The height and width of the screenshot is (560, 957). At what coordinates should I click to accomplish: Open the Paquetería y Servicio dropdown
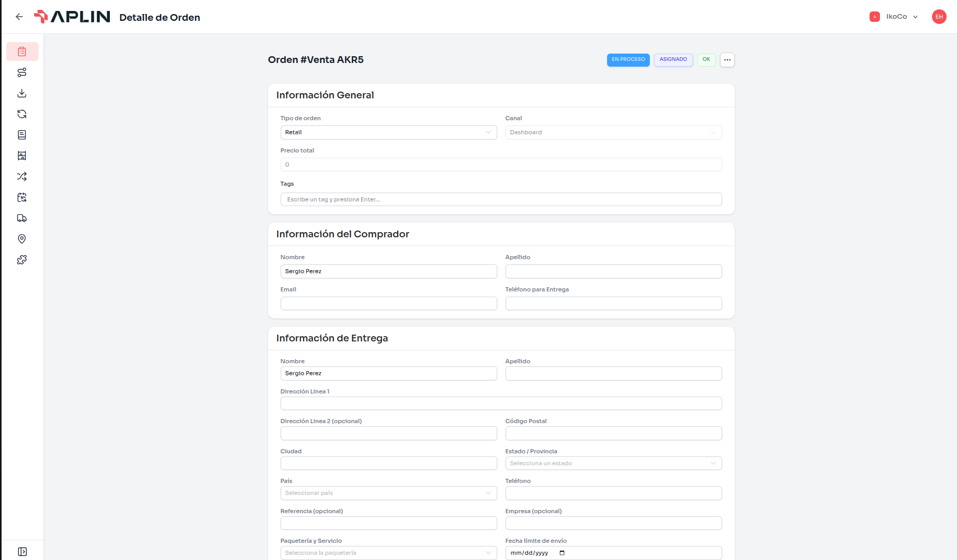(x=389, y=553)
